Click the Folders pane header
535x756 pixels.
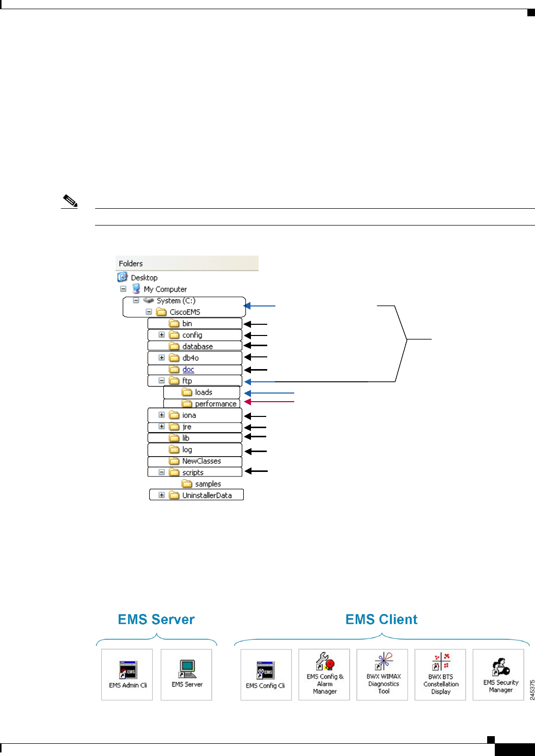[x=187, y=263]
